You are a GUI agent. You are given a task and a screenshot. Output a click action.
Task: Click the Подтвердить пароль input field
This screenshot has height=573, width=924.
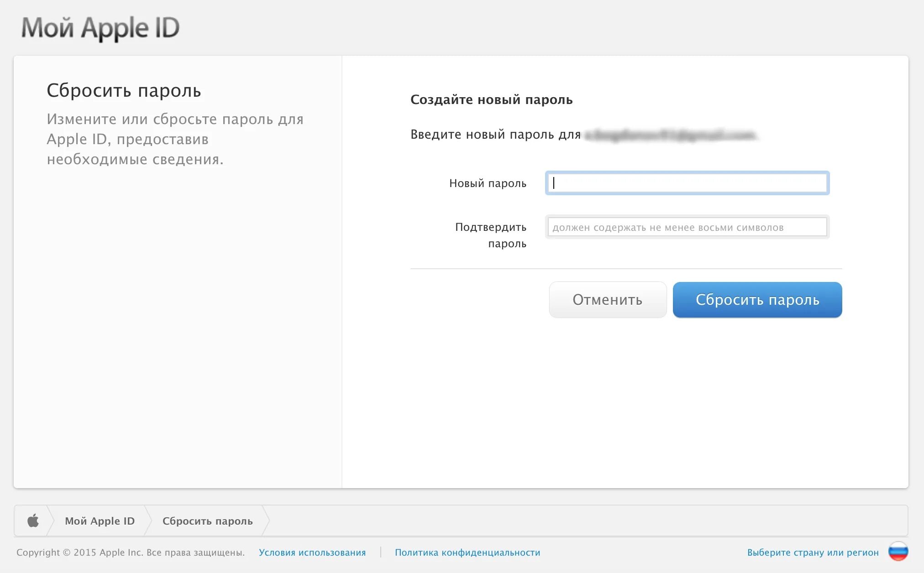(687, 227)
